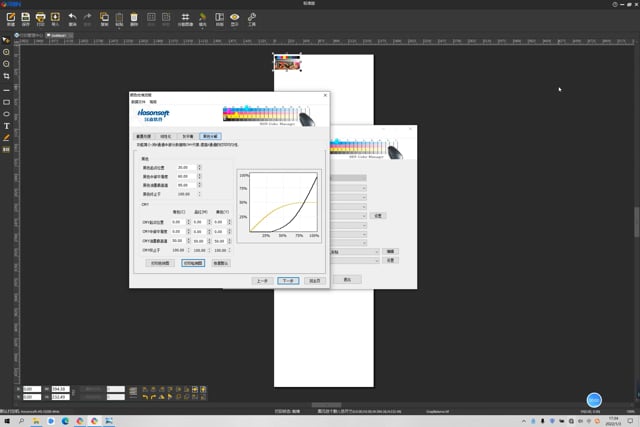Screen dimensions: 640x427
Task: Select the zoom out magnifier tool
Action: [6, 64]
